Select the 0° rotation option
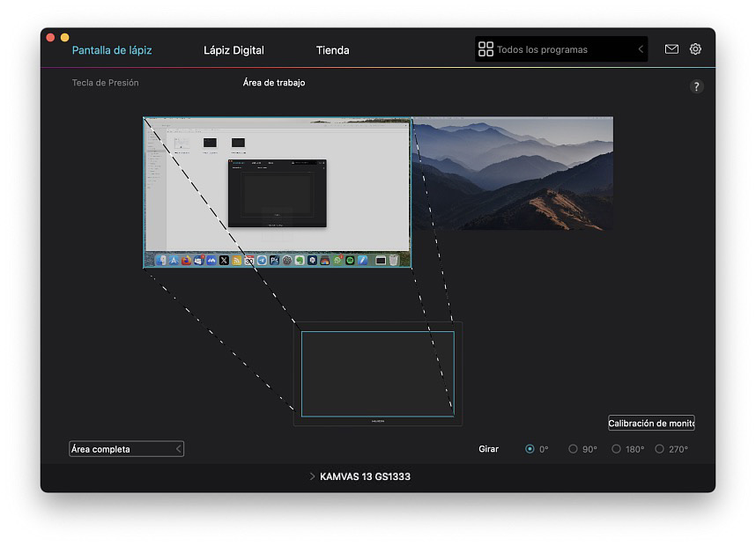Image resolution: width=756 pixels, height=546 pixels. 530,449
